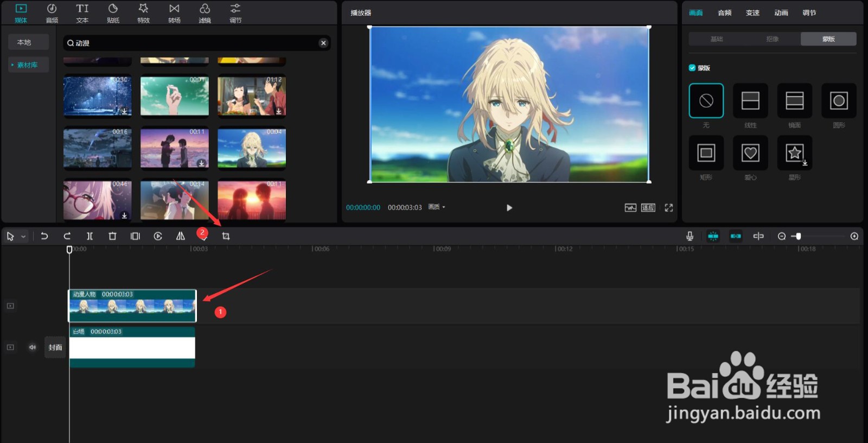Open the 特效 effects tab

[143, 14]
